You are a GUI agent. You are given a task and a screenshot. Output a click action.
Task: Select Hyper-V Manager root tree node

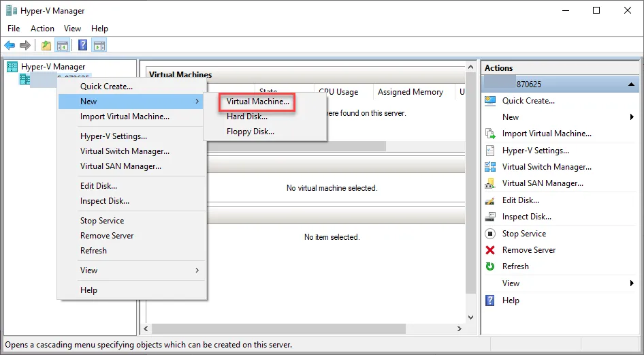coord(53,67)
